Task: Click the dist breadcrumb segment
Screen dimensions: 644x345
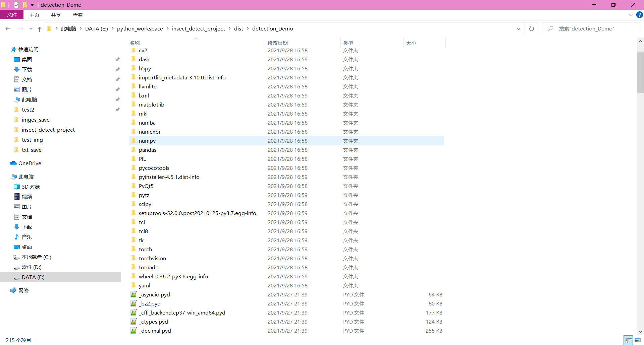Action: click(x=238, y=29)
